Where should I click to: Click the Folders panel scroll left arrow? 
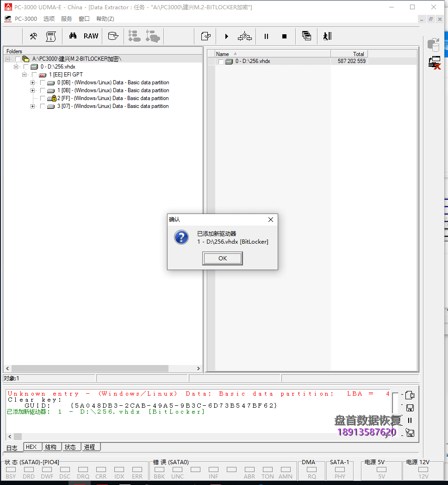click(x=7, y=368)
